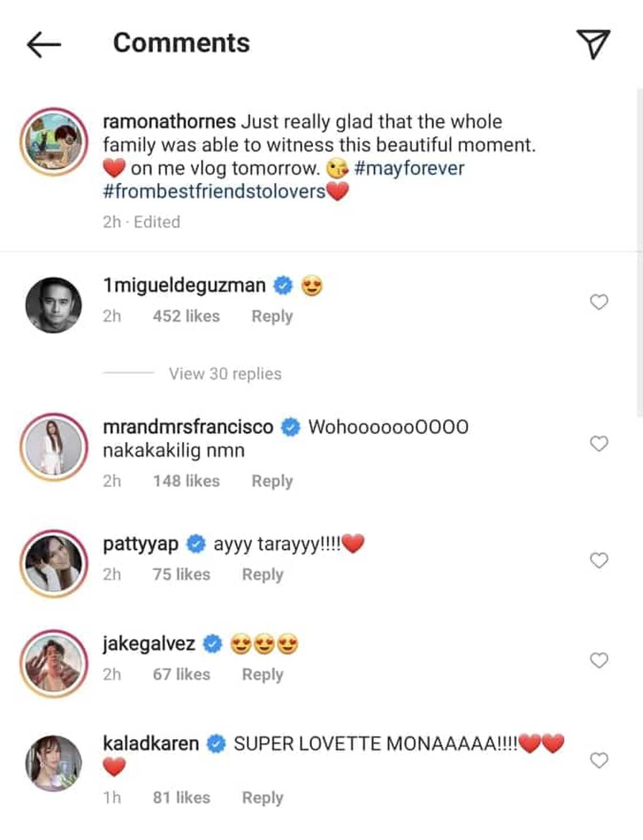643x840 pixels.
Task: Open the #mayforever hashtag
Action: [x=409, y=168]
